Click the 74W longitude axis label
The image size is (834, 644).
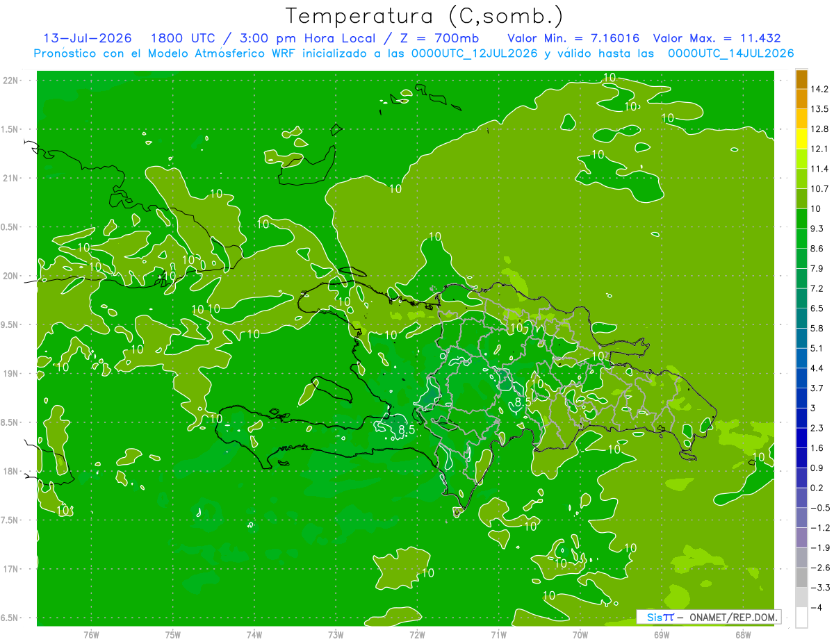point(254,635)
